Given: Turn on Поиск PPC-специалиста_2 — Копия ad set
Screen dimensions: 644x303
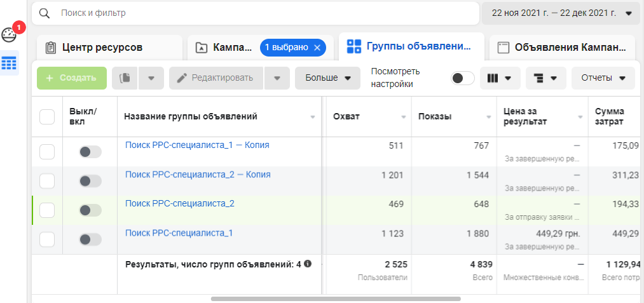Looking at the screenshot, I should tap(90, 181).
